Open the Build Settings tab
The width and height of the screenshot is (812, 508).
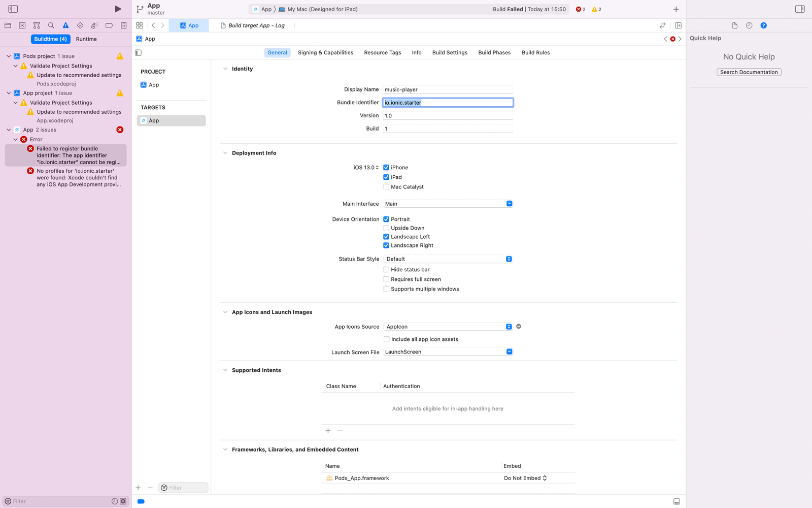pyautogui.click(x=450, y=53)
